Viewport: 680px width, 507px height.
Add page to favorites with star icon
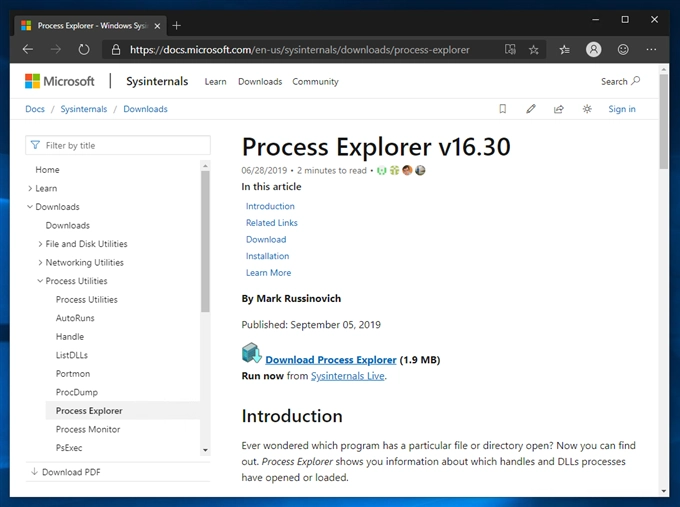(x=534, y=49)
